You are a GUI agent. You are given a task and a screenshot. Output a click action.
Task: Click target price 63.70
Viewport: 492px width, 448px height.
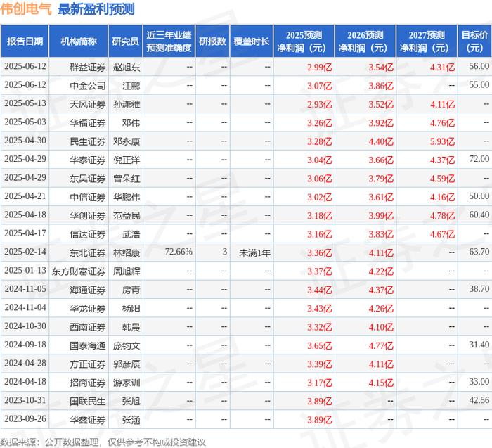click(x=479, y=252)
